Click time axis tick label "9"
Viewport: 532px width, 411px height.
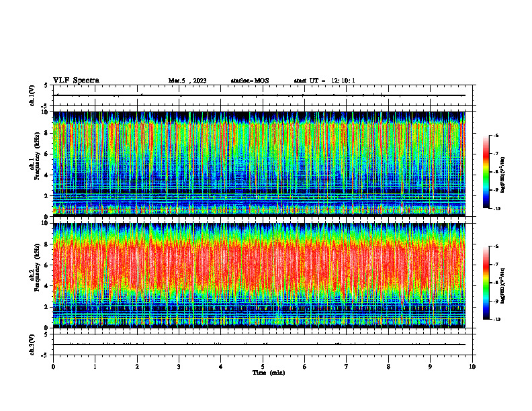tap(430, 367)
